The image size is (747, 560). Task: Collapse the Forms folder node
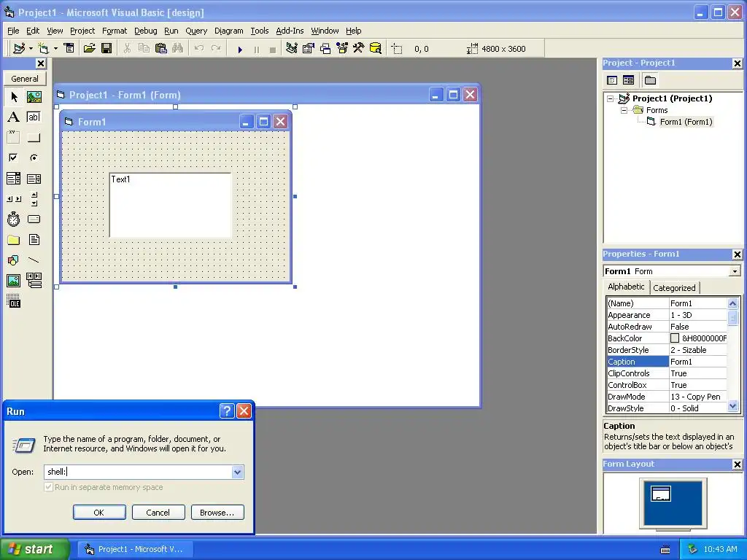(x=624, y=110)
